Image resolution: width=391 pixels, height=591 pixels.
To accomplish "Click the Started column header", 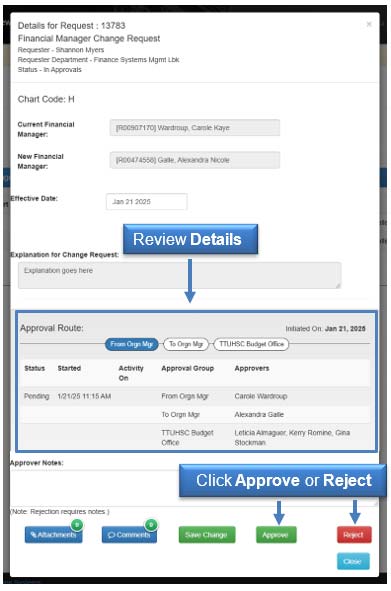I will click(x=69, y=368).
